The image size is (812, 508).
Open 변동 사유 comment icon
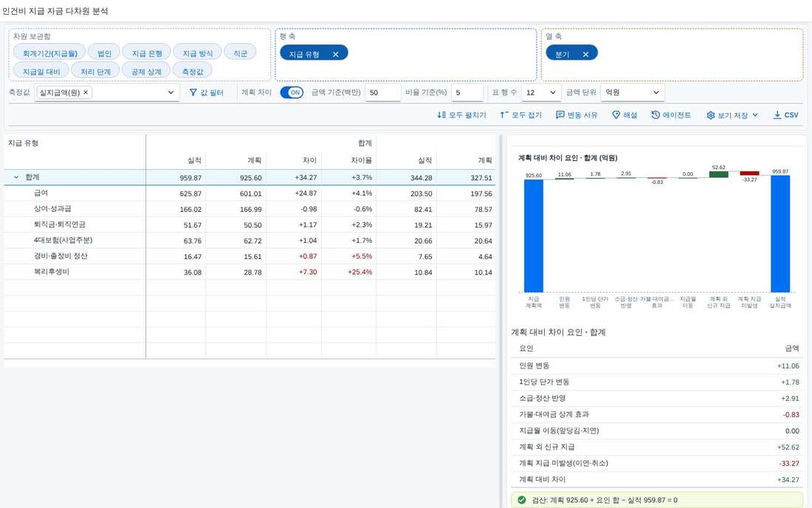tap(560, 115)
